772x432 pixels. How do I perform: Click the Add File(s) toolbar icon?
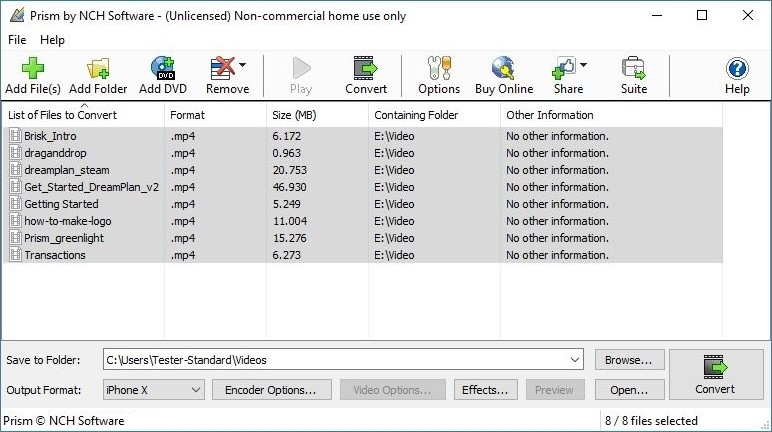coord(33,69)
